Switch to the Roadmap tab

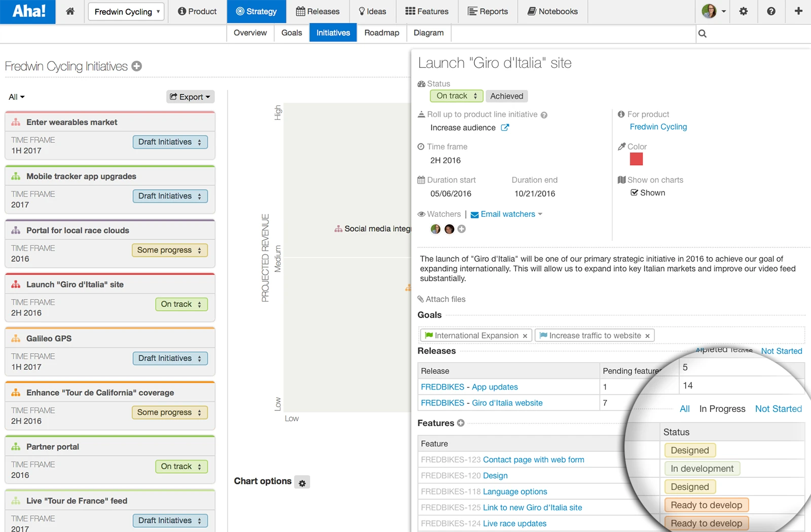coord(382,33)
